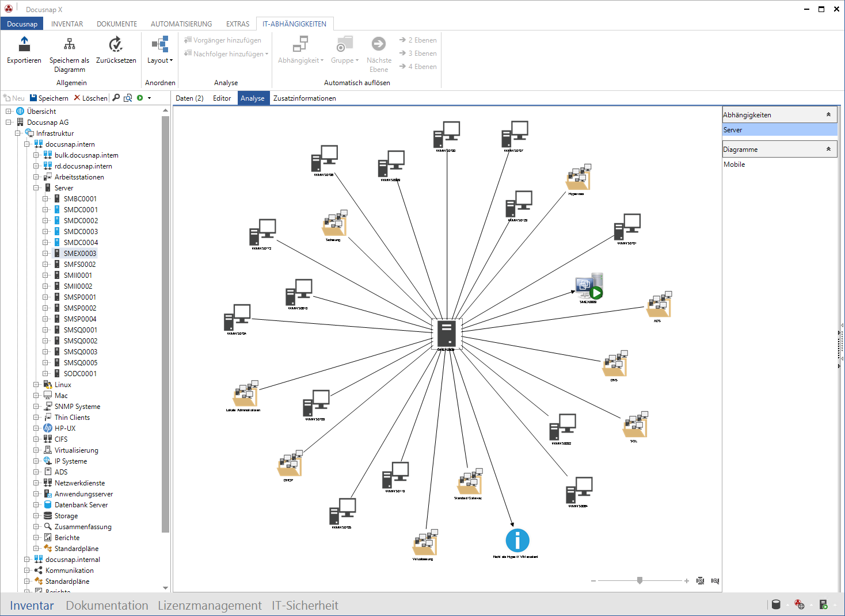Viewport: 845px width, 616px height.
Task: Select the Mobile entry under Diagramme
Action: tap(779, 164)
